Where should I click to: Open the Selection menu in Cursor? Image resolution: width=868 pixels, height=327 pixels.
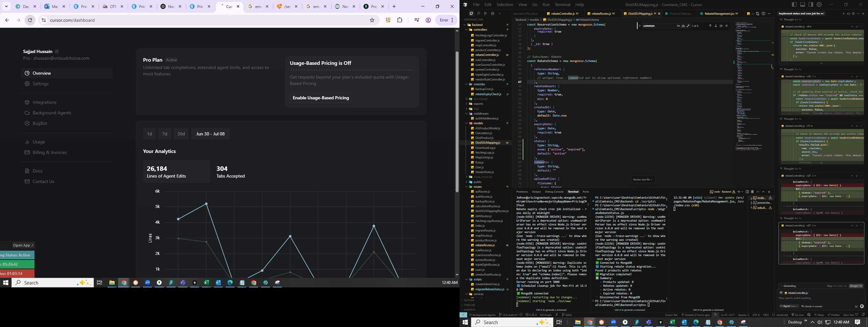coord(505,5)
